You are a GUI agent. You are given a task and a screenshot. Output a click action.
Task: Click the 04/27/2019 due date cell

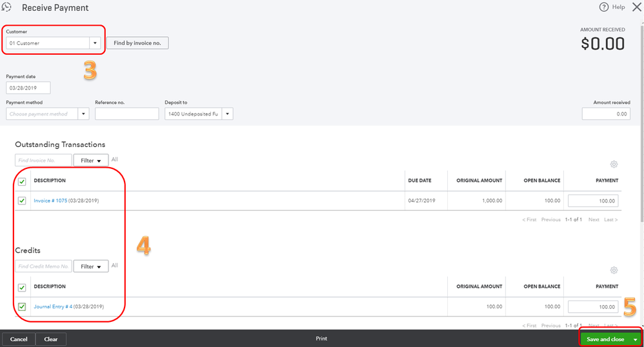(421, 201)
